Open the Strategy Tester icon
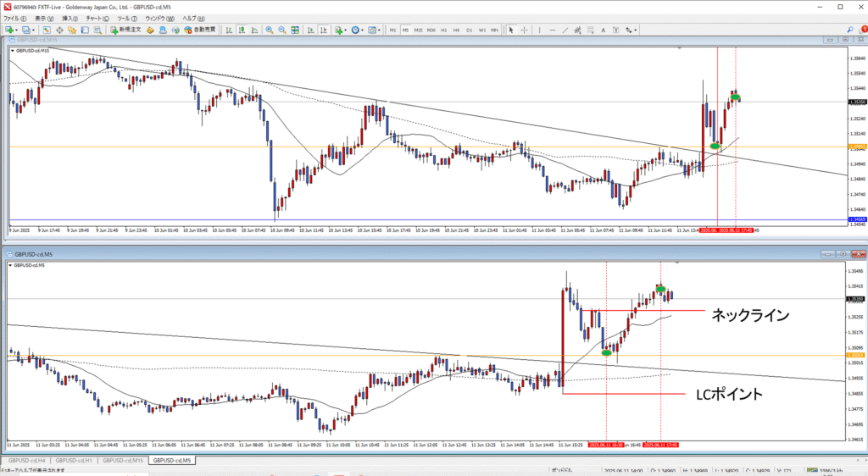 pos(97,30)
